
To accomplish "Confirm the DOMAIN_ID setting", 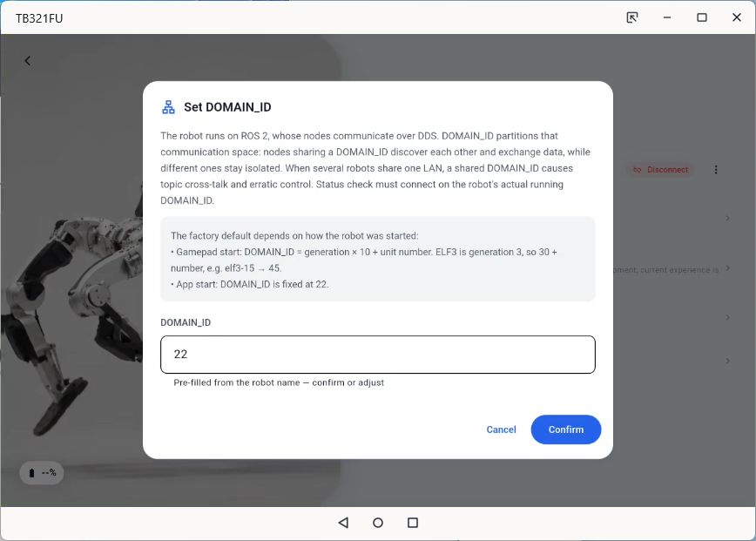I will coord(565,429).
